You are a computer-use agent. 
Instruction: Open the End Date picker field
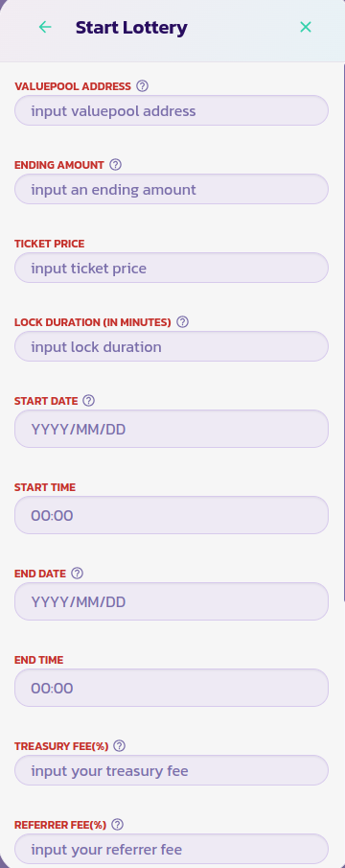pos(172,601)
